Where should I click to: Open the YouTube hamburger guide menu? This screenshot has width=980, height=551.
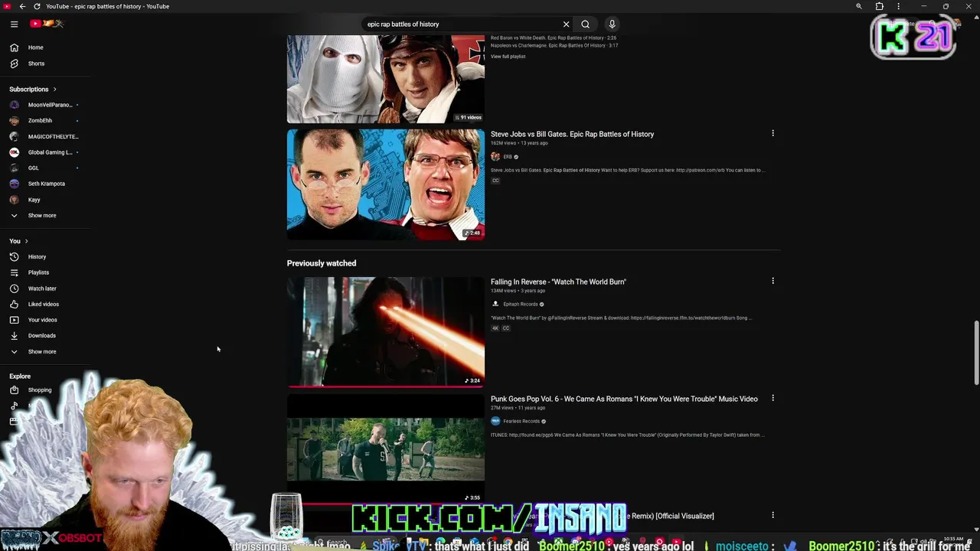pos(14,24)
